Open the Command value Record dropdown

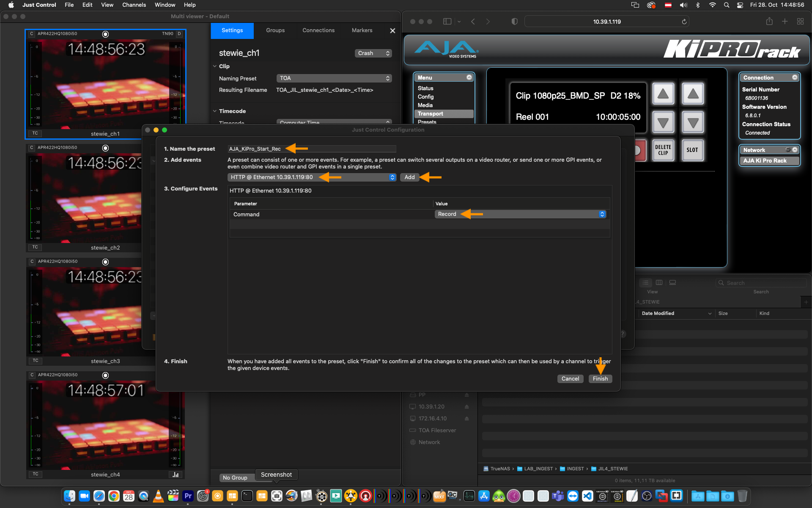(520, 214)
